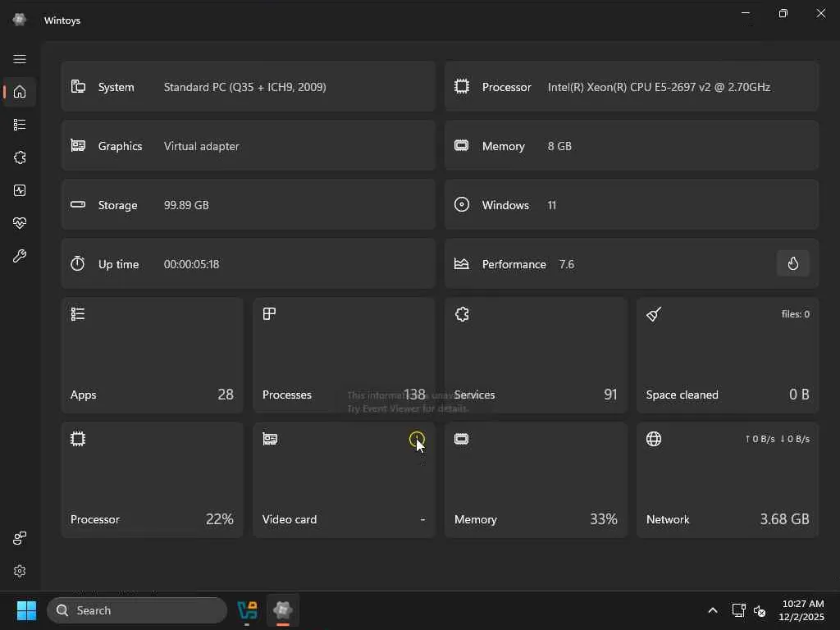Click the module icon on Memory 33% tile
Screen dimensions: 840x630
(461, 439)
